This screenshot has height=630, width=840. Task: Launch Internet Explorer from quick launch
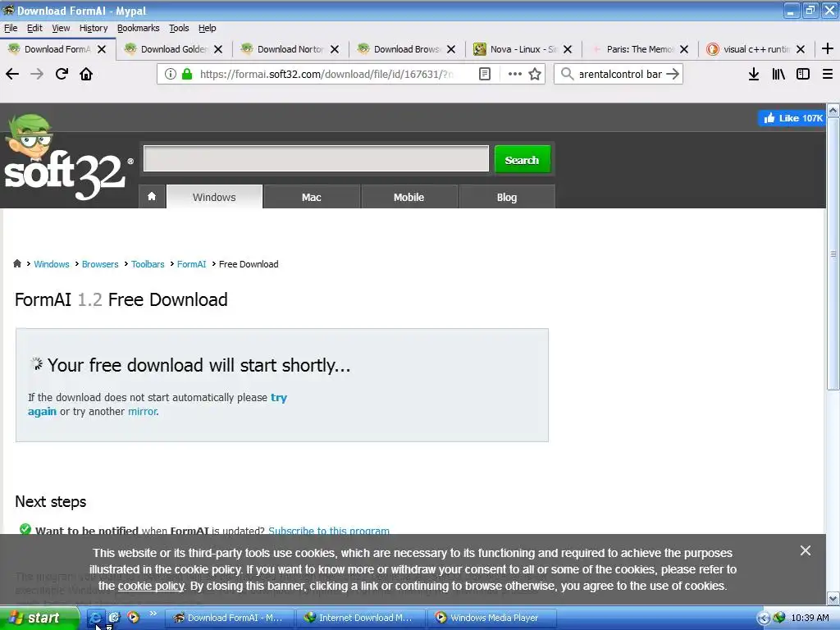[x=95, y=618]
